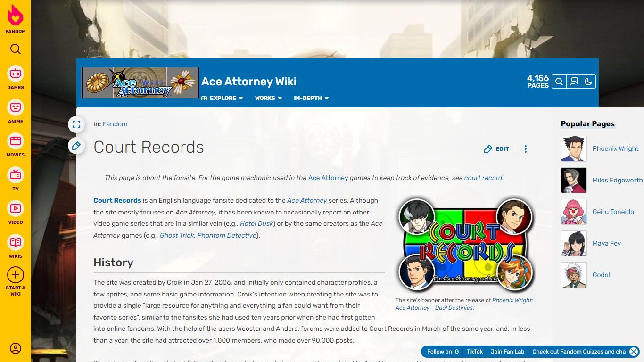Image resolution: width=644 pixels, height=362 pixels.
Task: Click the bold Court Records intro link
Action: coord(117,200)
